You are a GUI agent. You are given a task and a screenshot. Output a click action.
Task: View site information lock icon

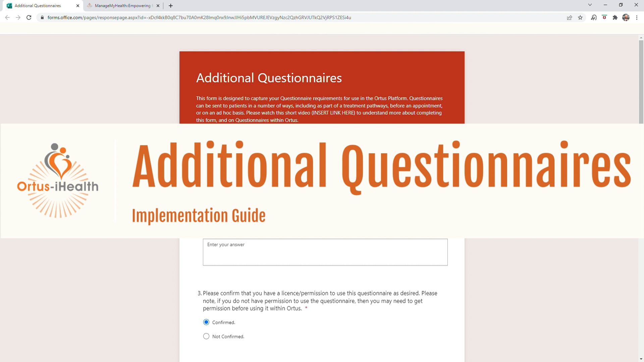tap(42, 17)
